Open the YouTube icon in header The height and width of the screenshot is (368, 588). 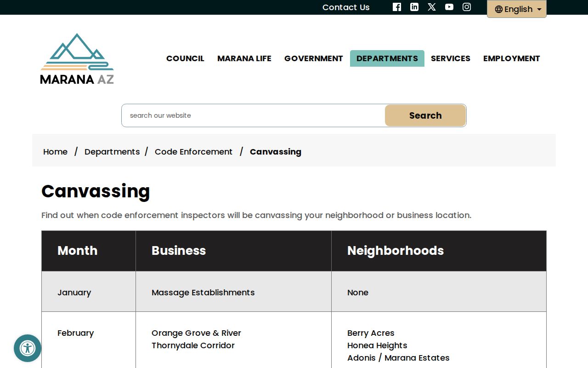click(x=449, y=7)
